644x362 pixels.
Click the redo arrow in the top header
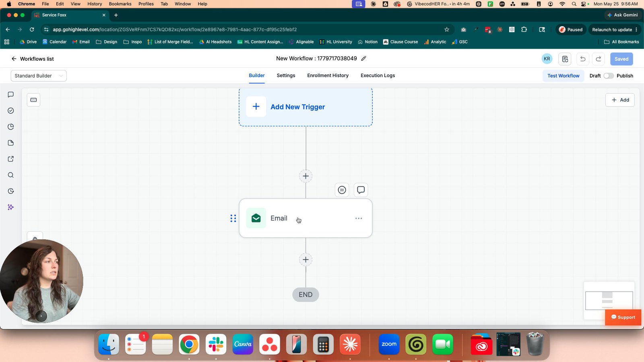599,59
